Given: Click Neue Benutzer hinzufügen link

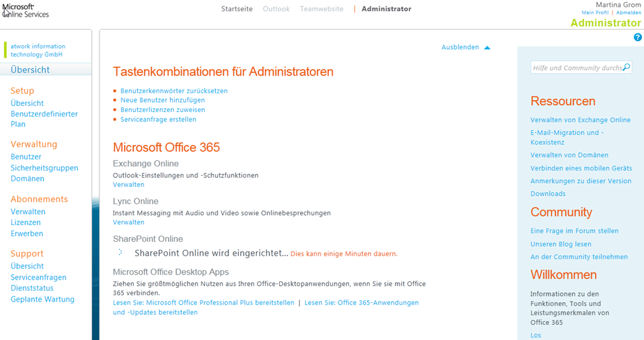Looking at the screenshot, I should point(162,100).
